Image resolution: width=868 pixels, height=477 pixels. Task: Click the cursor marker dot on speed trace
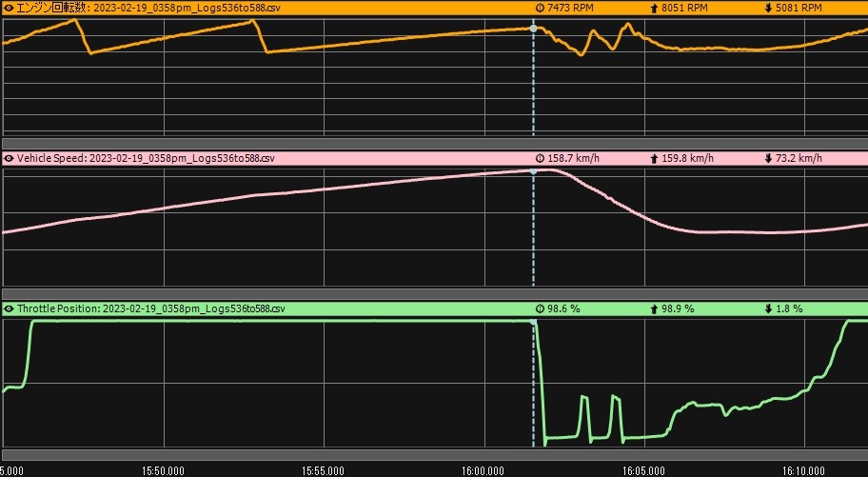pyautogui.click(x=534, y=171)
